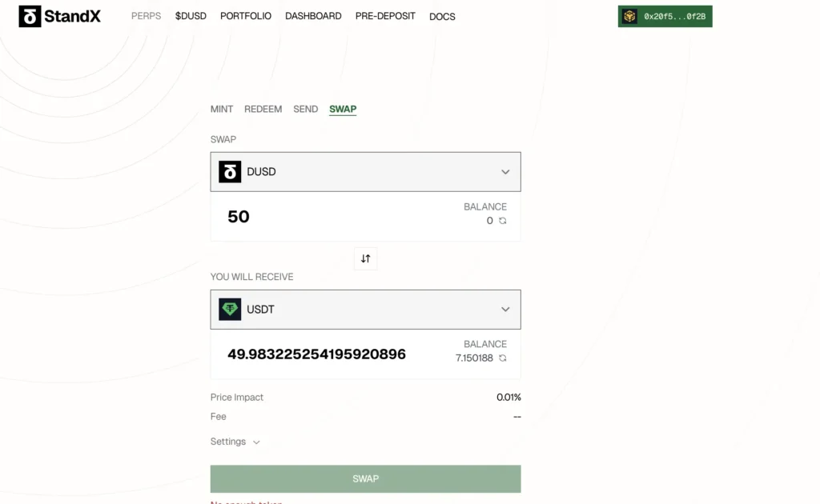Open the DUSD token dropdown

[505, 172]
